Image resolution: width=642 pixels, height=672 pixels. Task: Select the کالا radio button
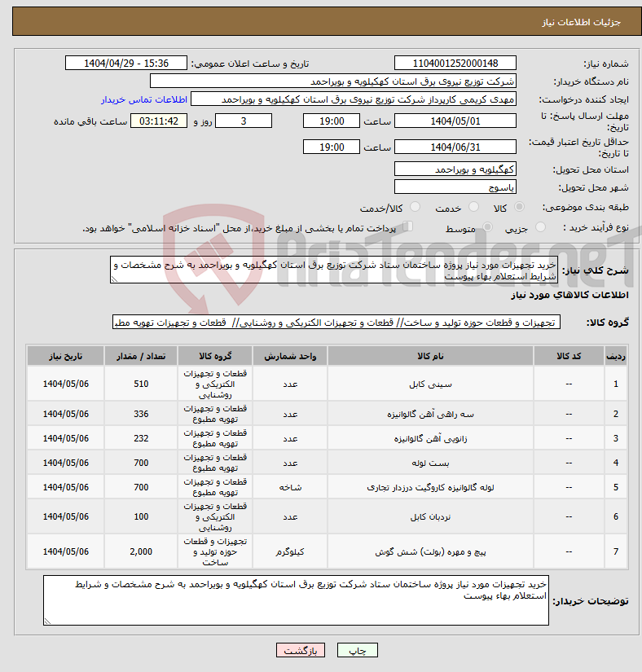pos(519,207)
